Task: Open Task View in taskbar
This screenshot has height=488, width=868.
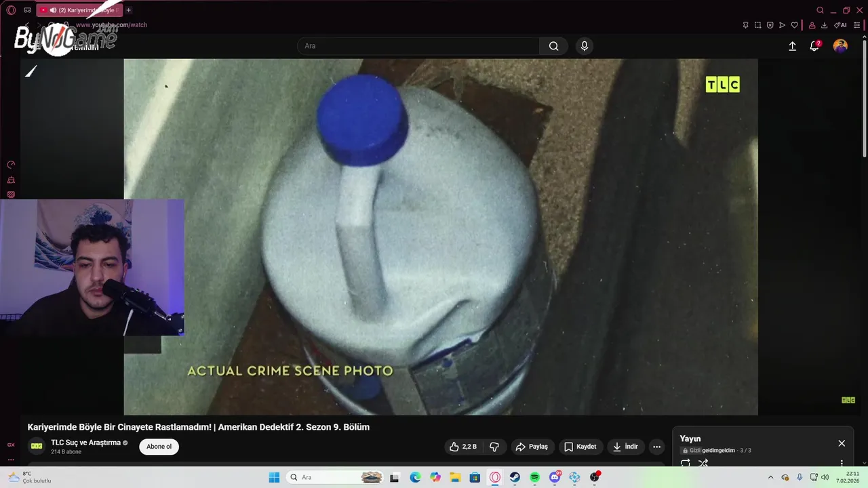Action: pos(395,477)
